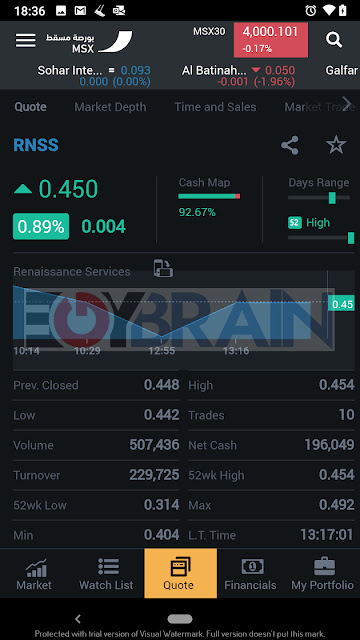Open the Financials money icon
This screenshot has width=360, height=640.
coord(252,567)
